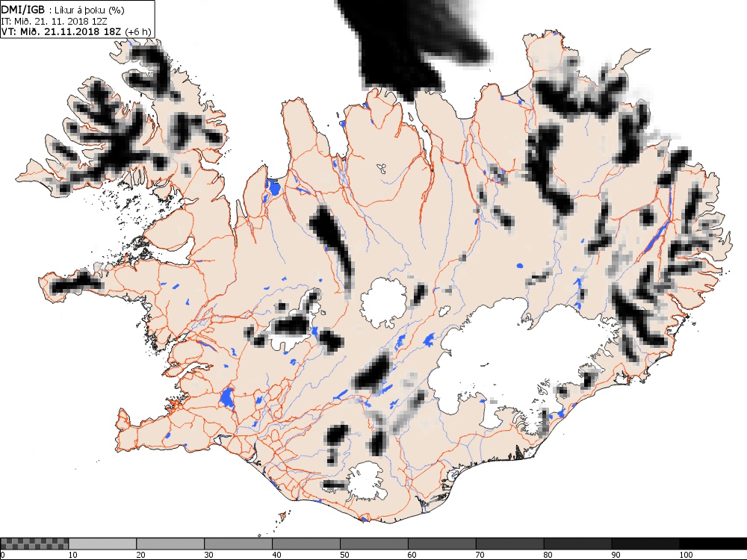This screenshot has height=560, width=747.
Task: Click the 30-40% gray legend swatch
Action: point(238,544)
